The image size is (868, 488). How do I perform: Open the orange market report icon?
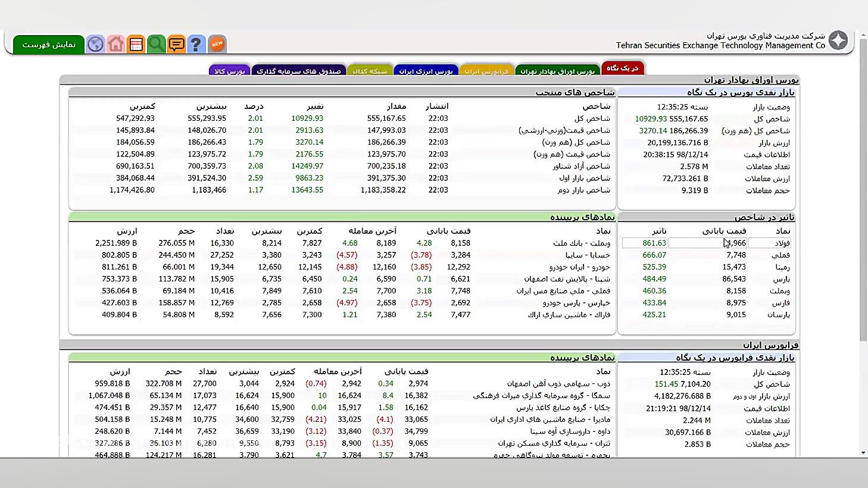136,44
